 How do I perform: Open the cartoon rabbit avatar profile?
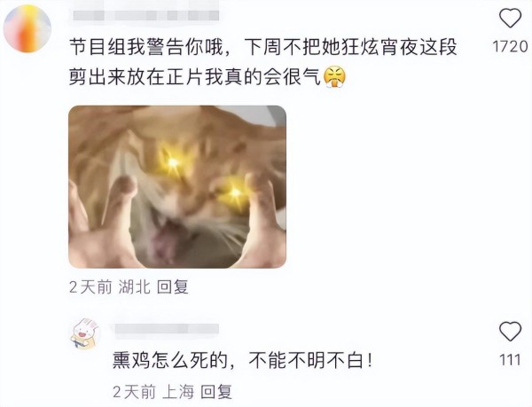point(85,333)
